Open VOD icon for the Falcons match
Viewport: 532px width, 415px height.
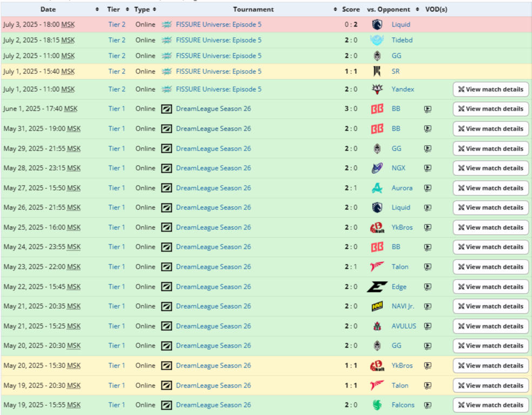pos(428,405)
